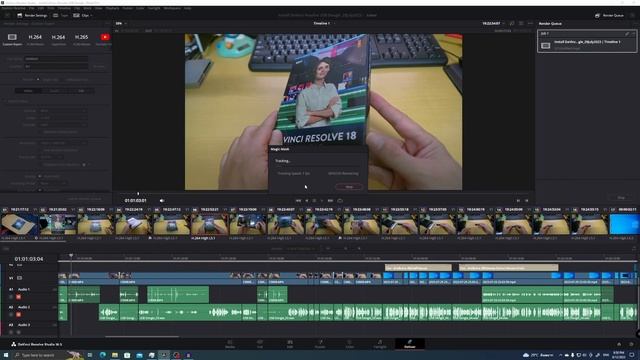The height and width of the screenshot is (360, 640).
Task: Switch to the Edit page
Action: (290, 344)
